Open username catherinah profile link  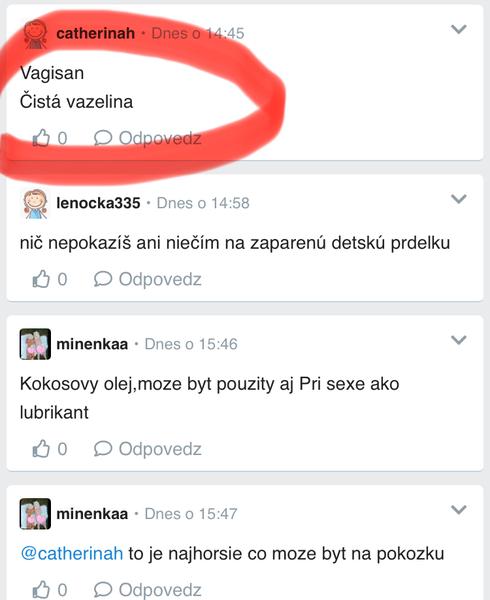95,33
